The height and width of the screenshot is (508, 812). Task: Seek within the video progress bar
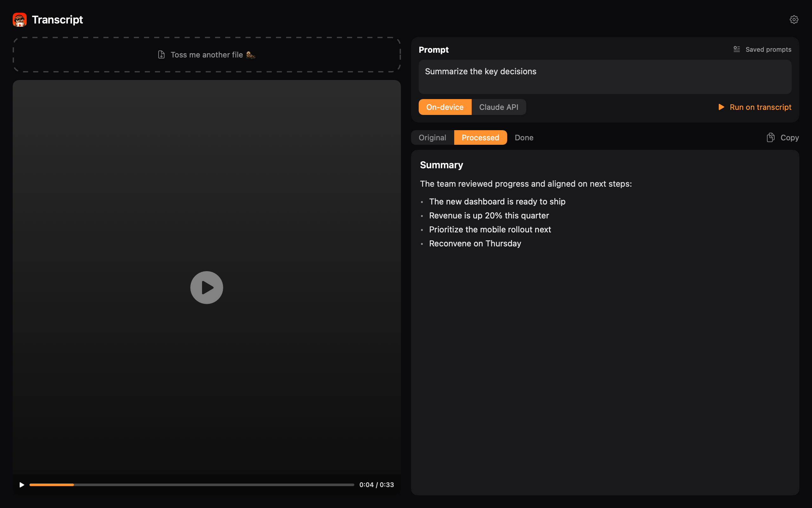click(x=192, y=485)
